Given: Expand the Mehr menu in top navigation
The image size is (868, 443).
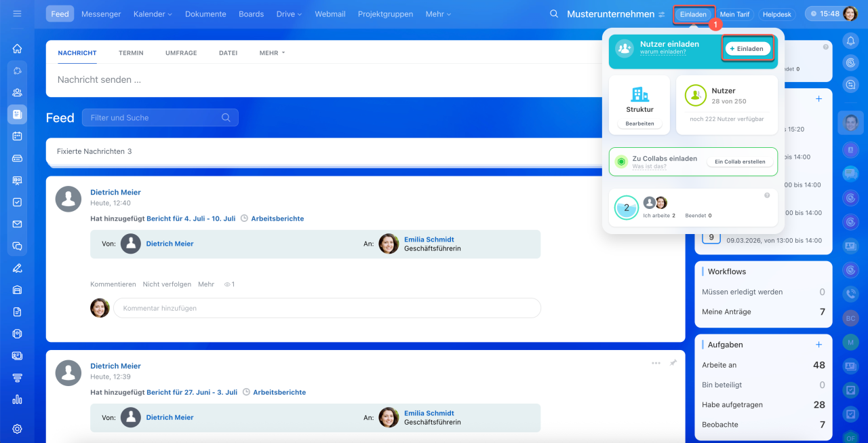Looking at the screenshot, I should pyautogui.click(x=437, y=14).
